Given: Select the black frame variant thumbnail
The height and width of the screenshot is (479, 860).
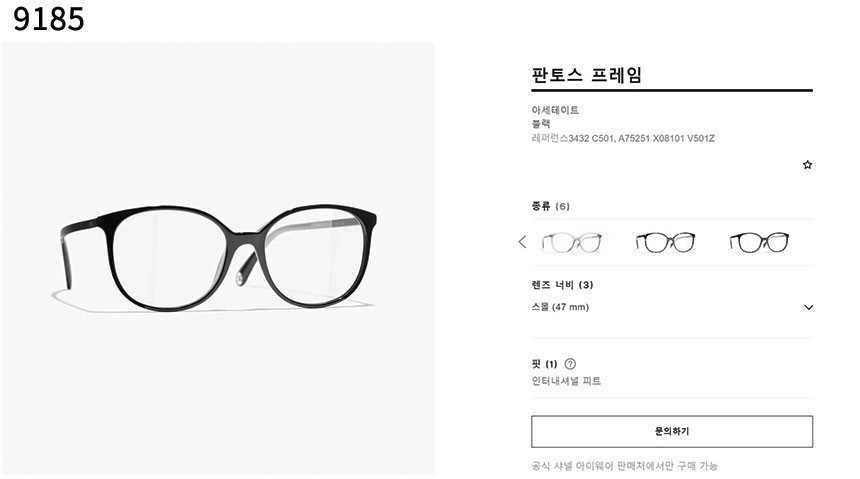Looking at the screenshot, I should 759,242.
